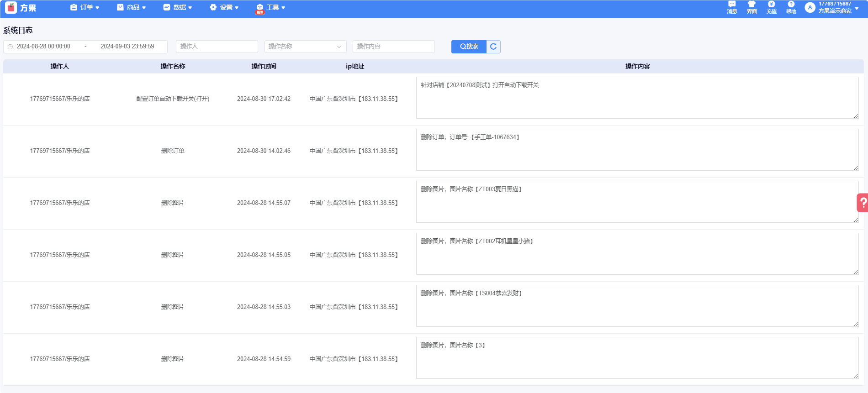The height and width of the screenshot is (393, 868).
Task: Click the user avatar icon
Action: point(810,8)
